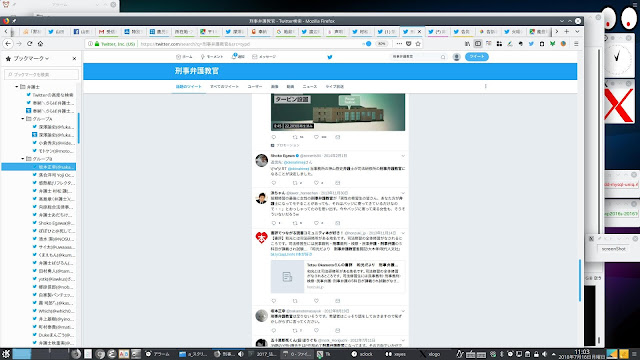Screen dimensions: 640x360
Task: Click the green yen extension icon
Action: tap(552, 44)
